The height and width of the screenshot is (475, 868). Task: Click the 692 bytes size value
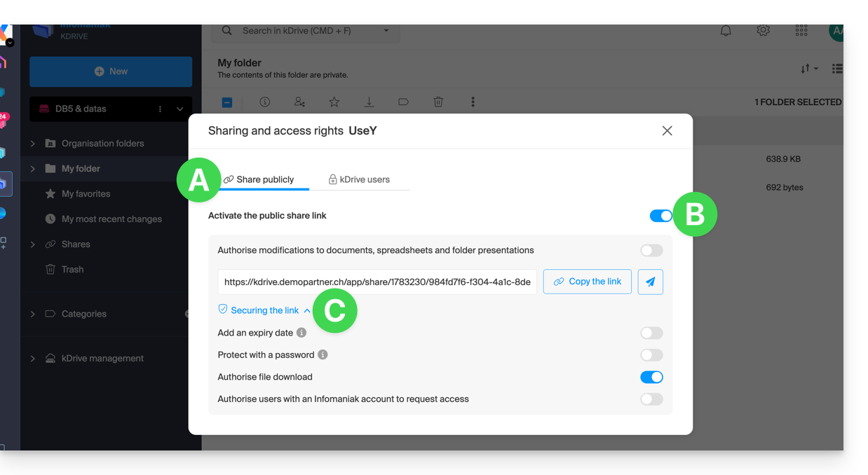coord(785,188)
